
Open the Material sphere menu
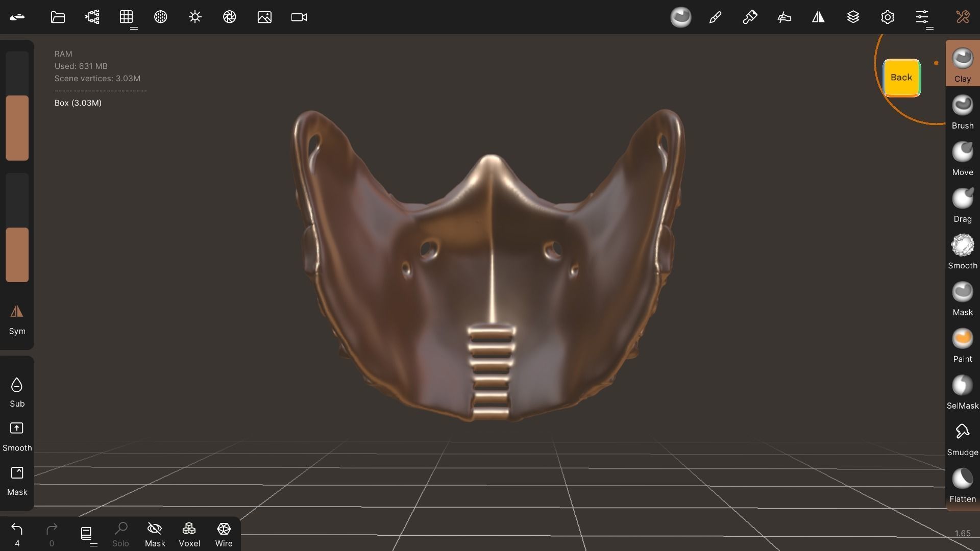coord(161,17)
